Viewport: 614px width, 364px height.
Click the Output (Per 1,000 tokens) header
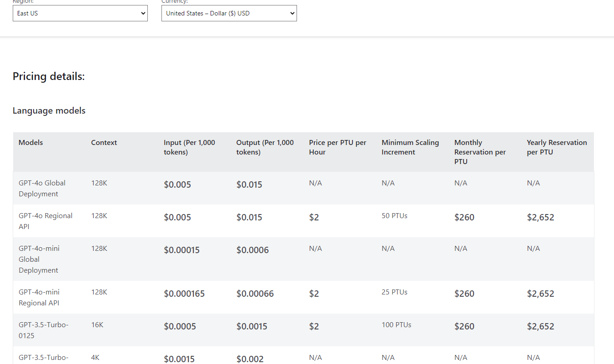point(265,147)
